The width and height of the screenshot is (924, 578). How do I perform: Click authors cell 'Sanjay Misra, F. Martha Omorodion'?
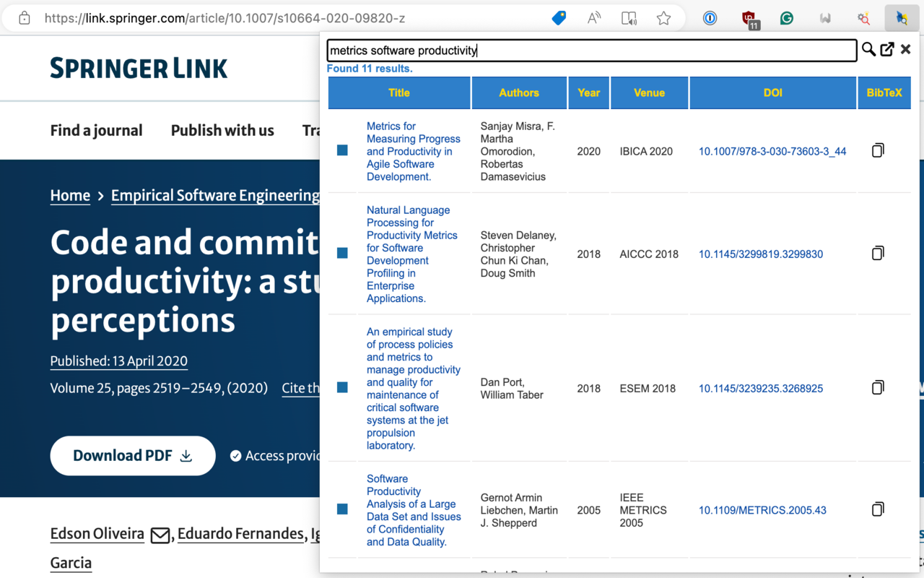(x=519, y=151)
